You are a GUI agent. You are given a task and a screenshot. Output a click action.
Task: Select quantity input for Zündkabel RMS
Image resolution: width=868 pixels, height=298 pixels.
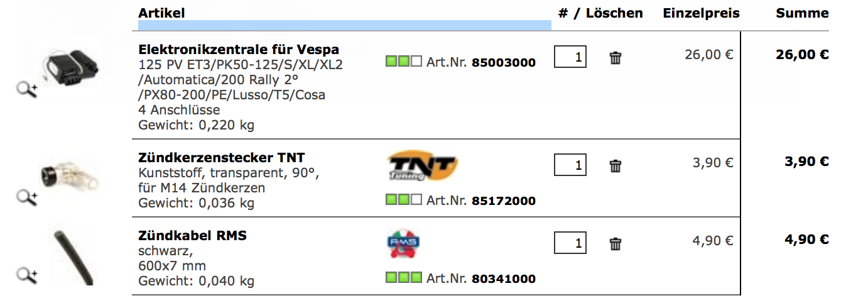click(x=570, y=243)
